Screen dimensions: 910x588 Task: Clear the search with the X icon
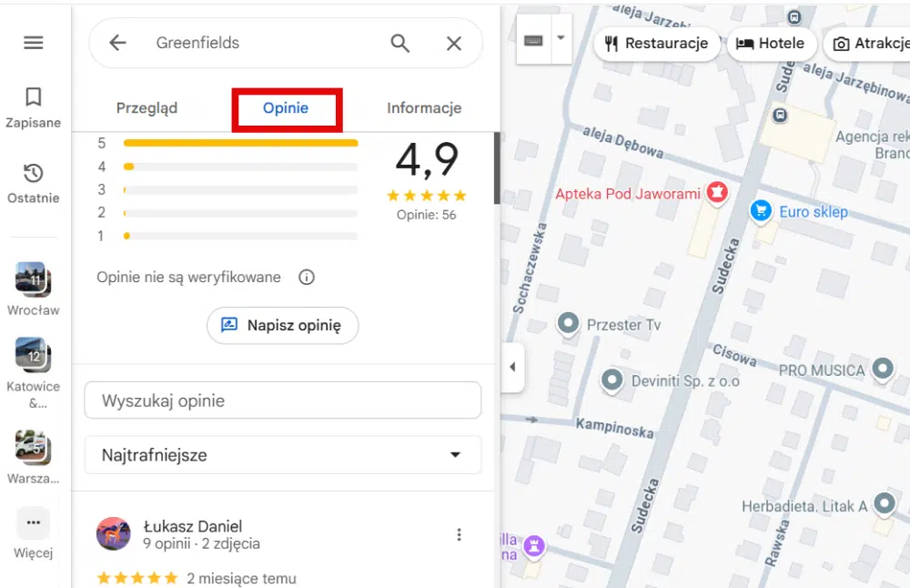point(454,43)
